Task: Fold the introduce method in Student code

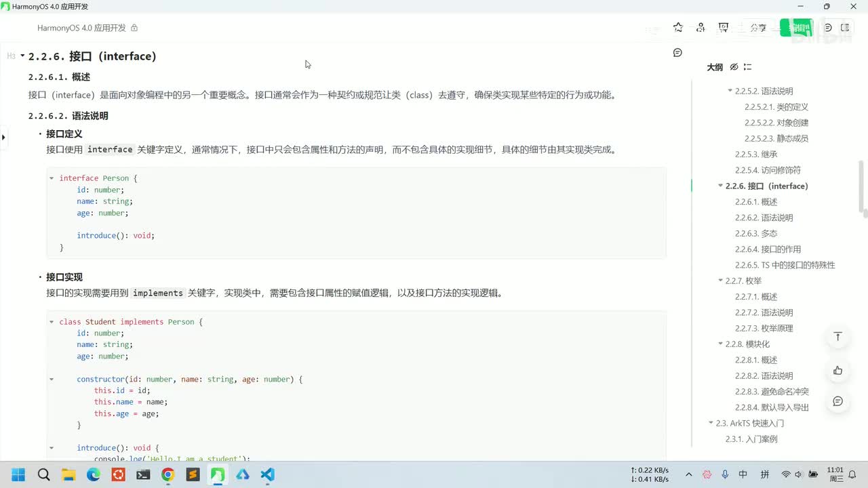Action: click(52, 448)
